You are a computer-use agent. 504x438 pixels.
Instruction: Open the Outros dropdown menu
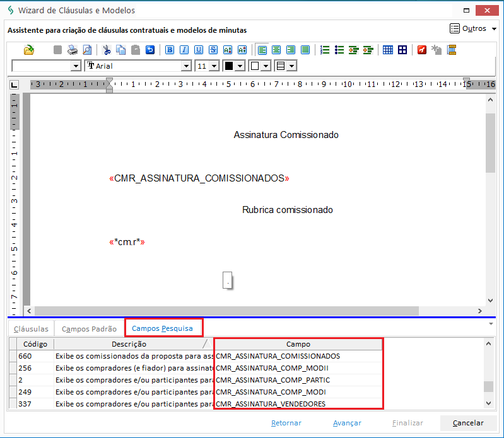click(473, 28)
